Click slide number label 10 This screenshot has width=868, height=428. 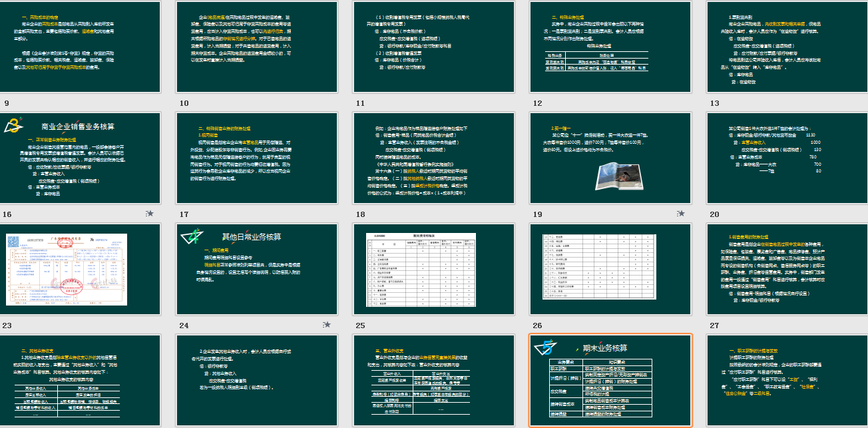184,103
